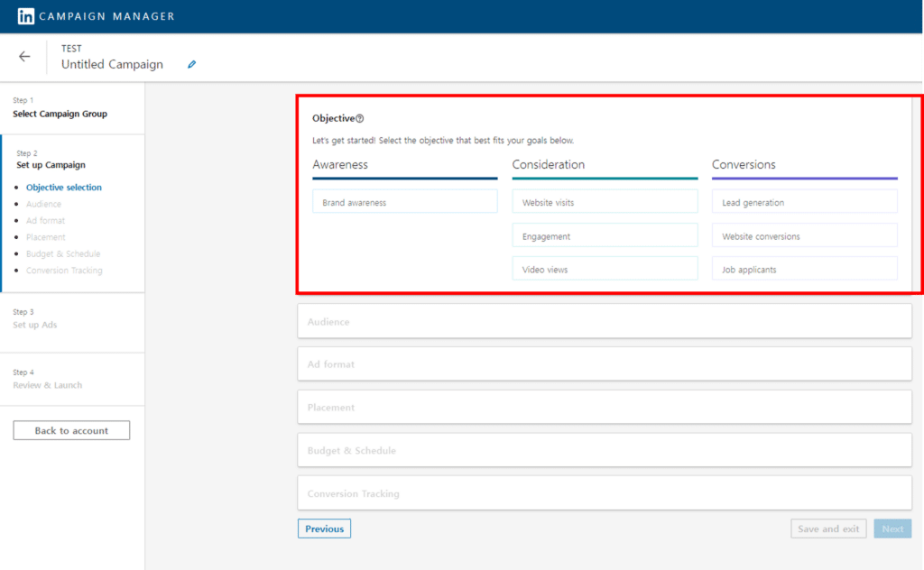Image resolution: width=924 pixels, height=570 pixels.
Task: Pick the Video views objective
Action: [x=605, y=269]
